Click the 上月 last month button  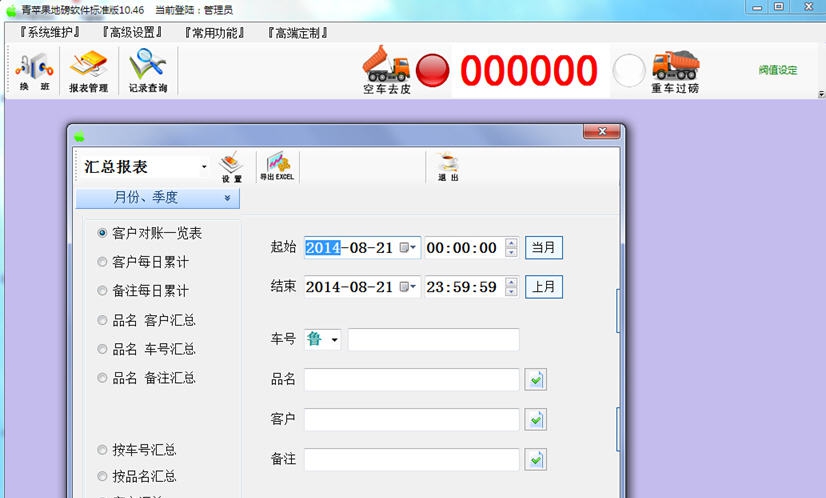pos(544,287)
